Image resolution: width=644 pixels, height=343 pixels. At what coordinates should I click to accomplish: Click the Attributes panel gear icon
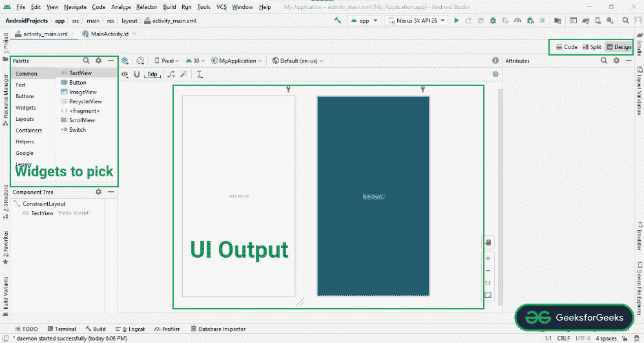(616, 60)
